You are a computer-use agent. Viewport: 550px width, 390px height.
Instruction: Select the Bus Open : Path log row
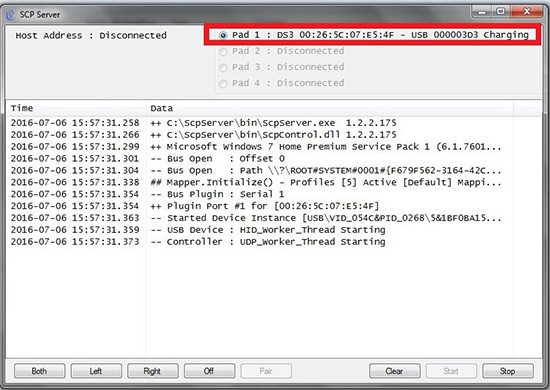point(260,170)
